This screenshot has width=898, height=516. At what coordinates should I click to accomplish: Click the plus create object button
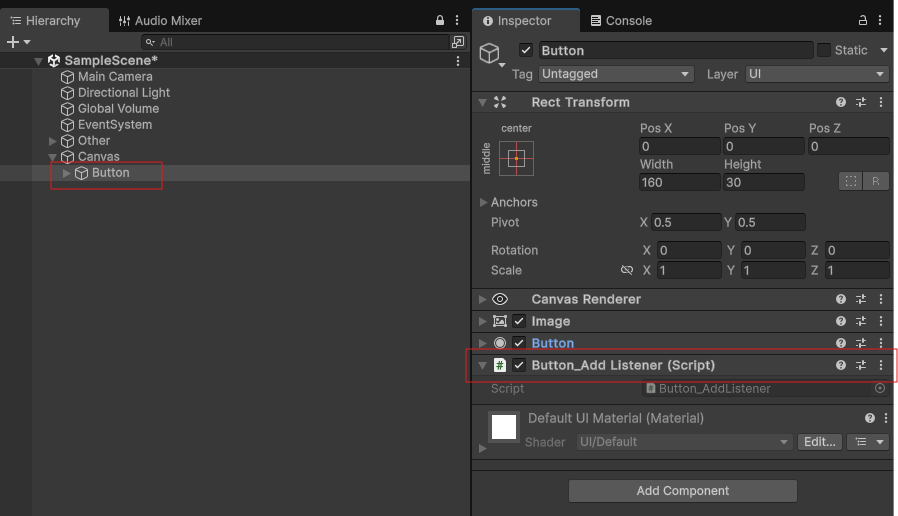click(x=13, y=42)
